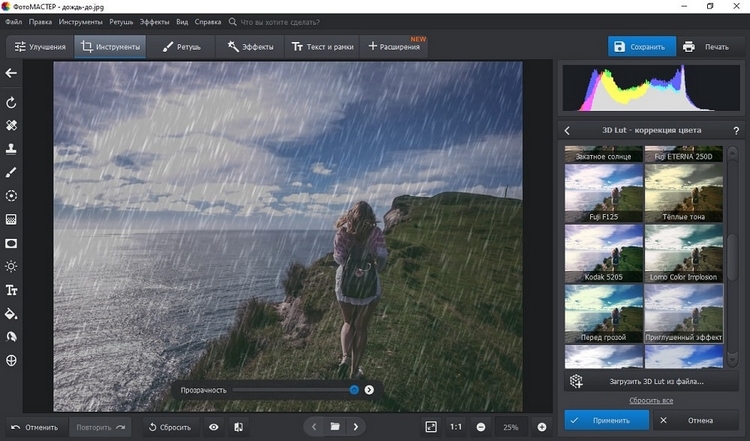750x441 pixels.
Task: Click the fit-to-screen icon
Action: point(431,427)
